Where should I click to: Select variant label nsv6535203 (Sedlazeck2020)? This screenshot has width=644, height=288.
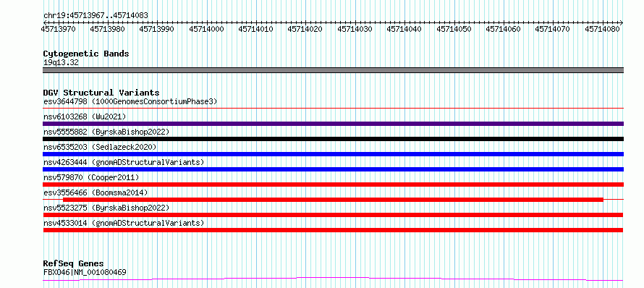(100, 147)
